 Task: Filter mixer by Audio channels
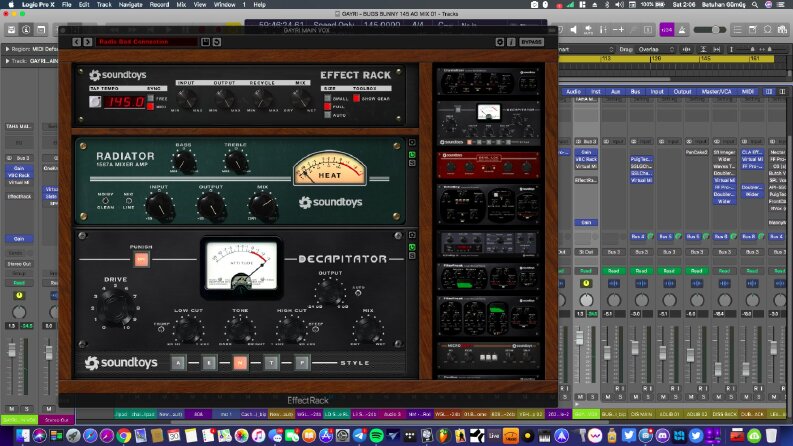coord(573,92)
